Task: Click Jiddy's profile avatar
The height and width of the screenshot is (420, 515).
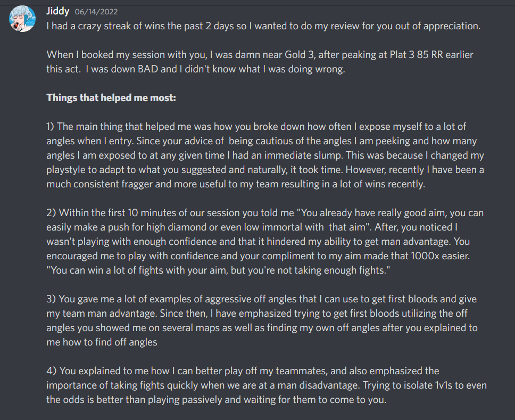Action: tap(22, 20)
